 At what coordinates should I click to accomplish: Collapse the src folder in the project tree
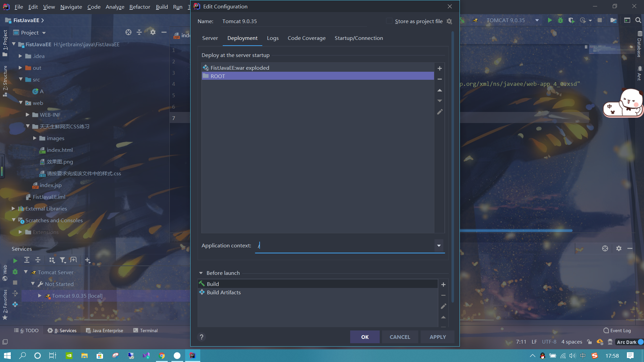point(21,79)
